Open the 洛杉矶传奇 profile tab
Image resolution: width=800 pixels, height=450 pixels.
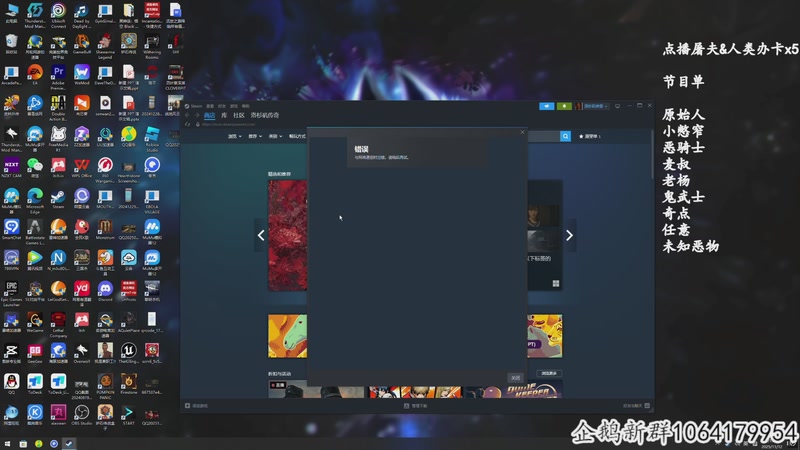pos(265,115)
